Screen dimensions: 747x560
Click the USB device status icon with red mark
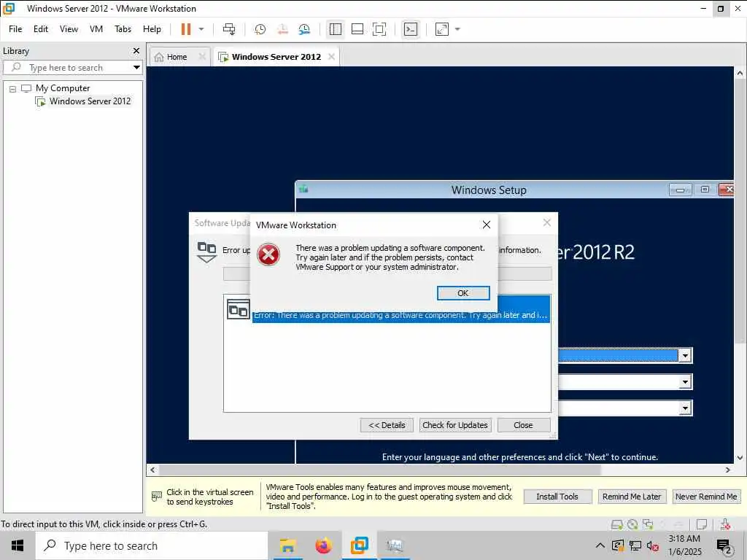(x=726, y=524)
